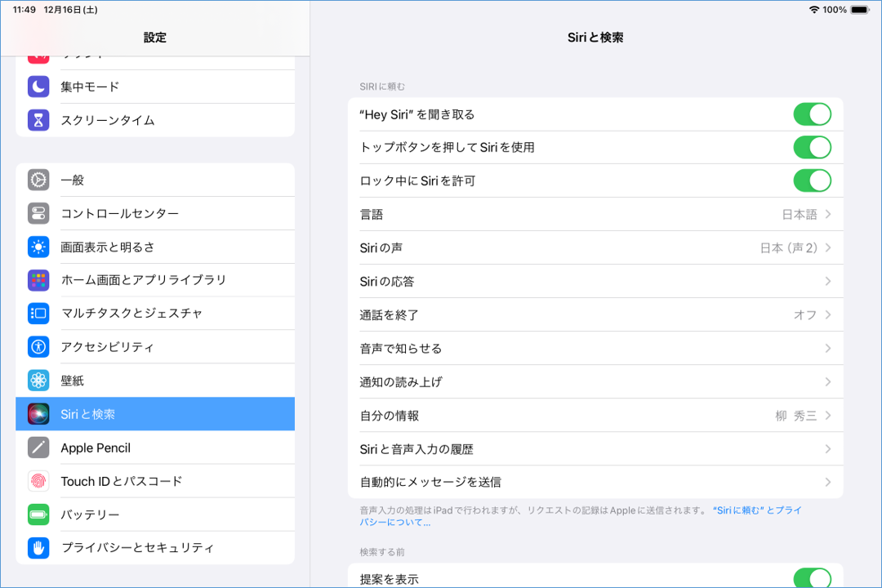Tap the Accessibility (アクセシビリティ) icon
This screenshot has width=882, height=588.
click(38, 346)
